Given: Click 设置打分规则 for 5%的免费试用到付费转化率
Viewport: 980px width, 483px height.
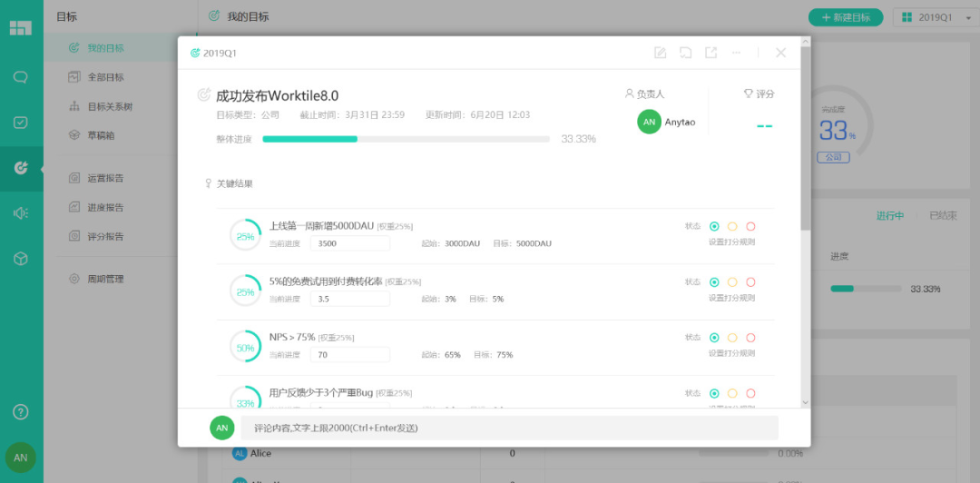Looking at the screenshot, I should click(732, 298).
